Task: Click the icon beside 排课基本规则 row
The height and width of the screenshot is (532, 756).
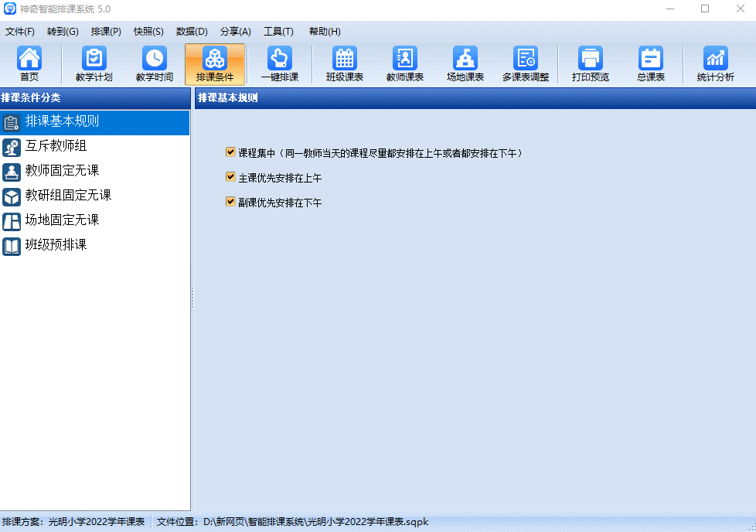Action: tap(11, 122)
